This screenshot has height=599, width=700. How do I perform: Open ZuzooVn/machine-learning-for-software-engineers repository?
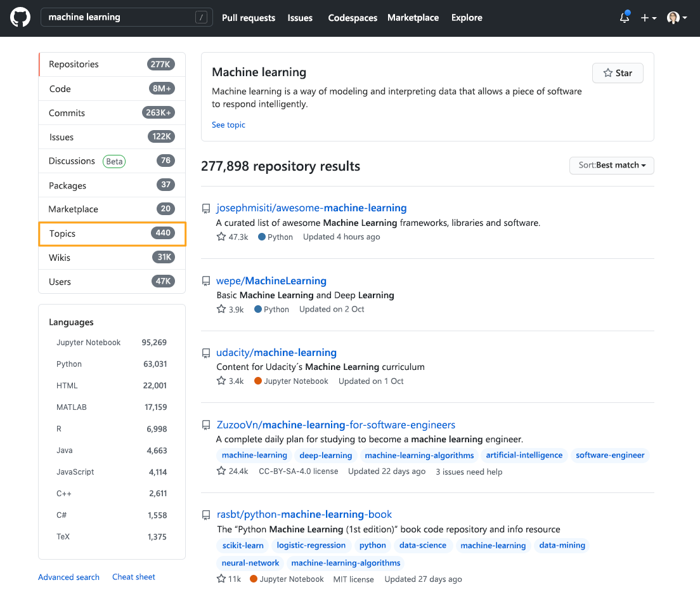pos(335,425)
